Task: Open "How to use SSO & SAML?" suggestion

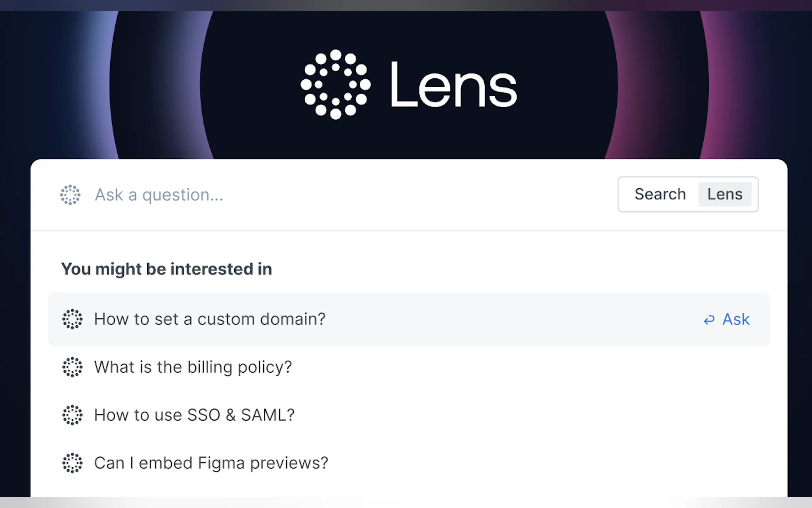Action: click(x=194, y=415)
